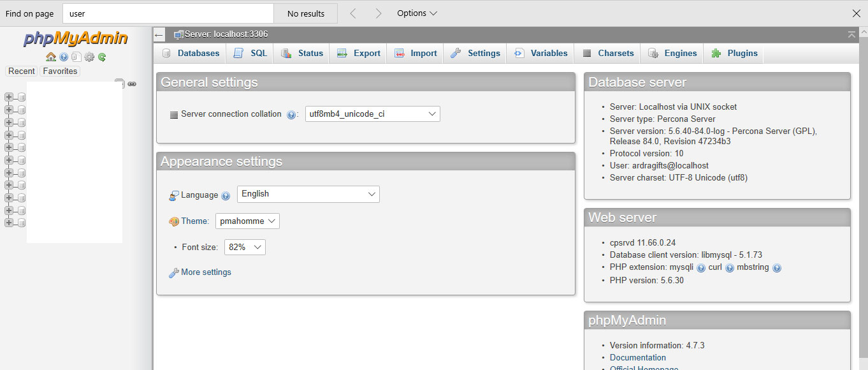Click the help icon after curl
The height and width of the screenshot is (370, 868).
click(730, 268)
